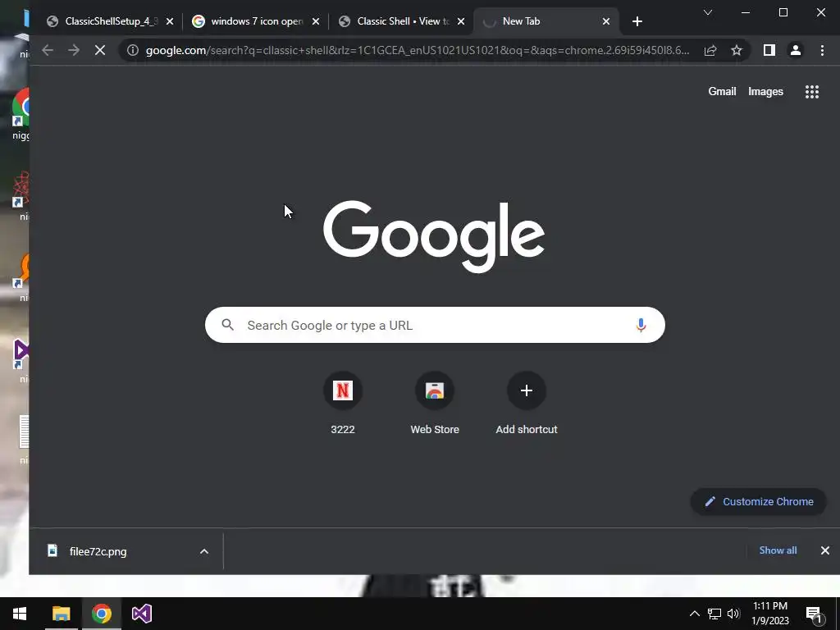Viewport: 840px width, 630px height.
Task: Click Chrome icon in taskbar
Action: [101, 614]
